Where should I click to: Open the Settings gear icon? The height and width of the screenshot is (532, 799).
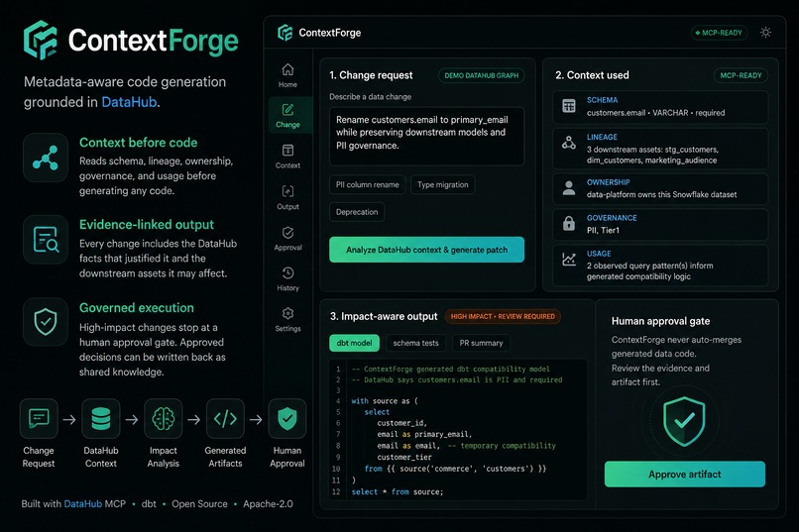(287, 314)
